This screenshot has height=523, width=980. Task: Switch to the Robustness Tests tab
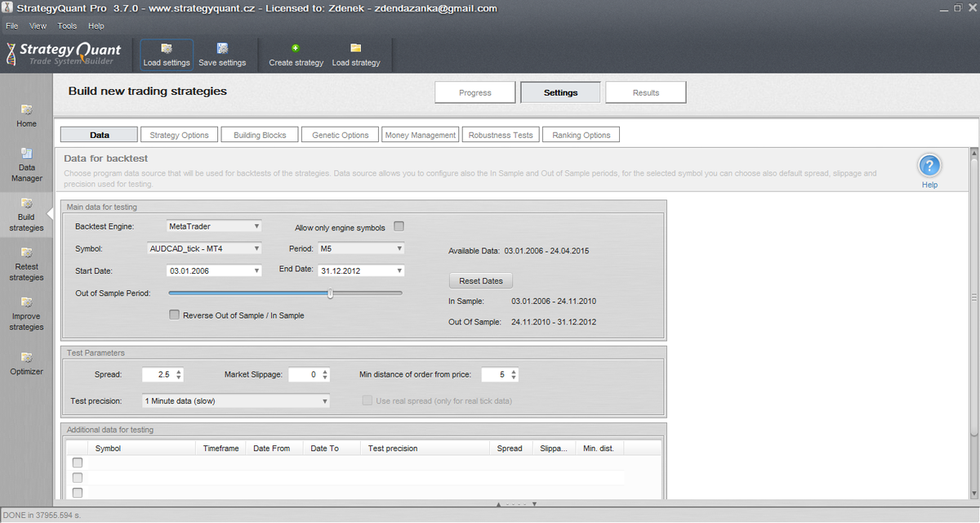click(501, 135)
